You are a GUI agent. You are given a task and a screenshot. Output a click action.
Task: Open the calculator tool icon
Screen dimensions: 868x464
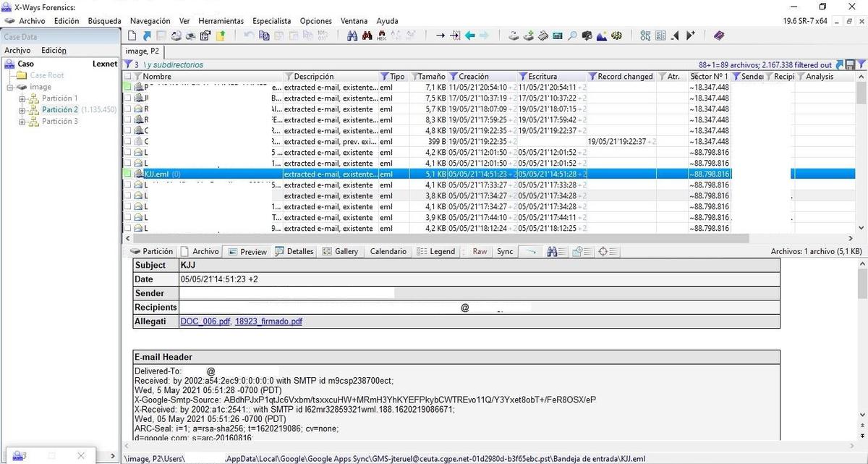[x=558, y=35]
